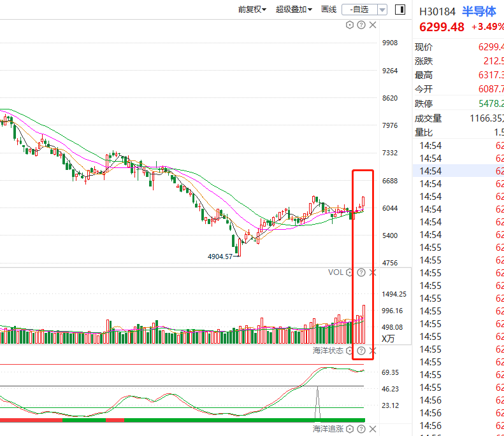Click the 1494.25 volume axis label
Viewport: 504px width, 436px height.
coord(394,294)
